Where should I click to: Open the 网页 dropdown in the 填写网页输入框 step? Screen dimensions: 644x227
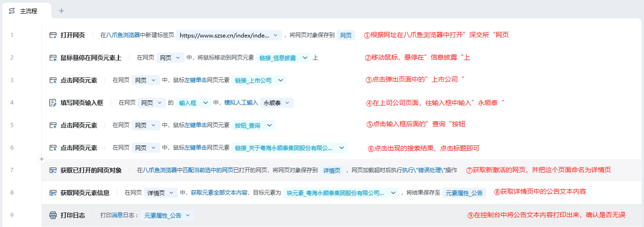pos(152,103)
